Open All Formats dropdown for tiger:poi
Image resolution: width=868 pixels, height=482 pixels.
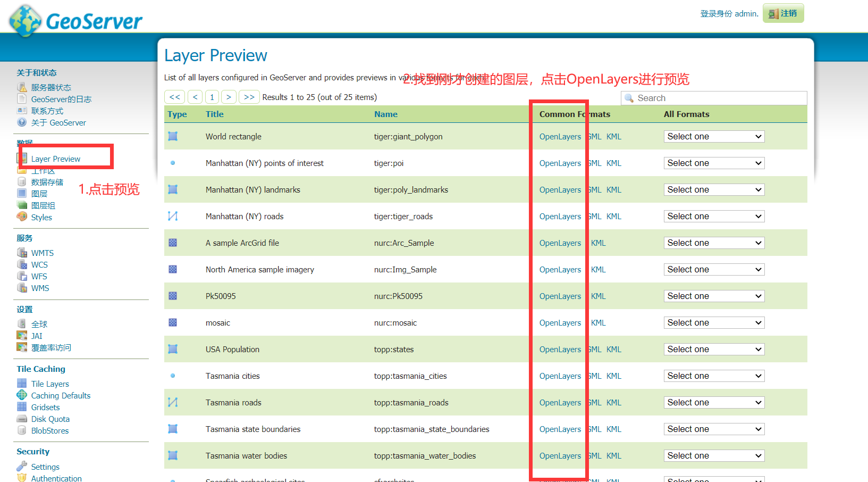point(714,163)
